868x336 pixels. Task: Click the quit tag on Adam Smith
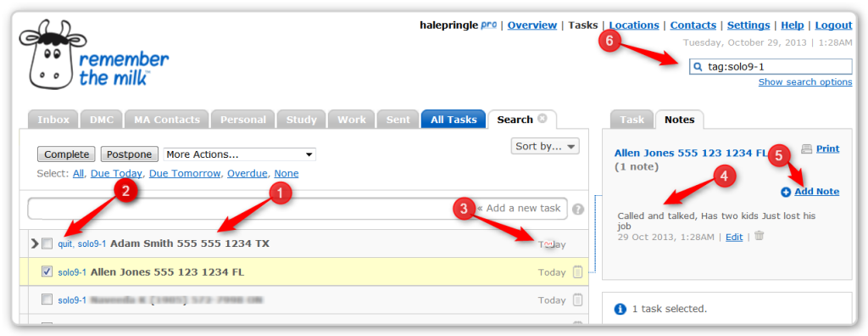65,244
